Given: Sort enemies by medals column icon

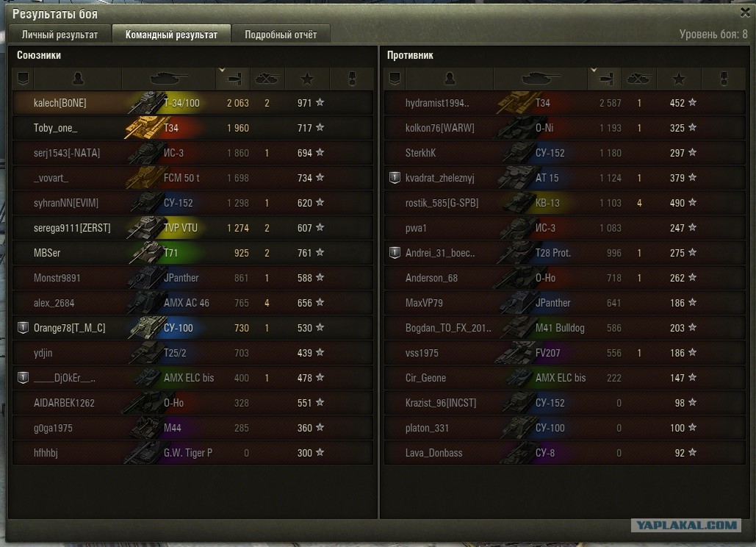Looking at the screenshot, I should point(724,79).
